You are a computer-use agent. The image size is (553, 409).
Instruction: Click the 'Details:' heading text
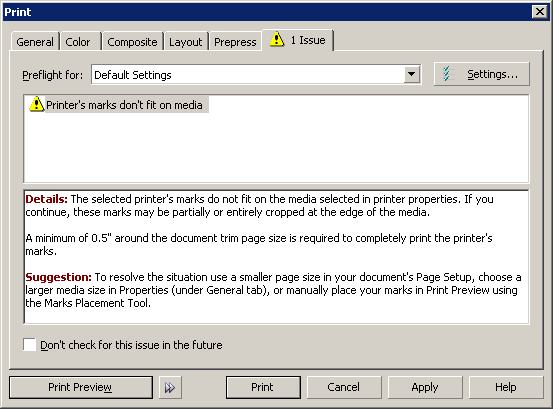click(x=46, y=199)
